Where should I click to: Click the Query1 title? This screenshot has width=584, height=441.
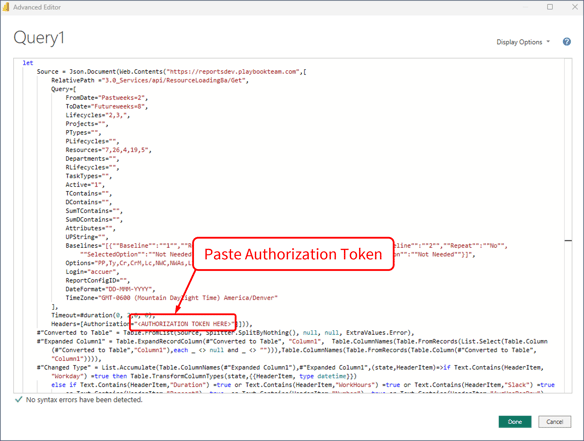[39, 38]
